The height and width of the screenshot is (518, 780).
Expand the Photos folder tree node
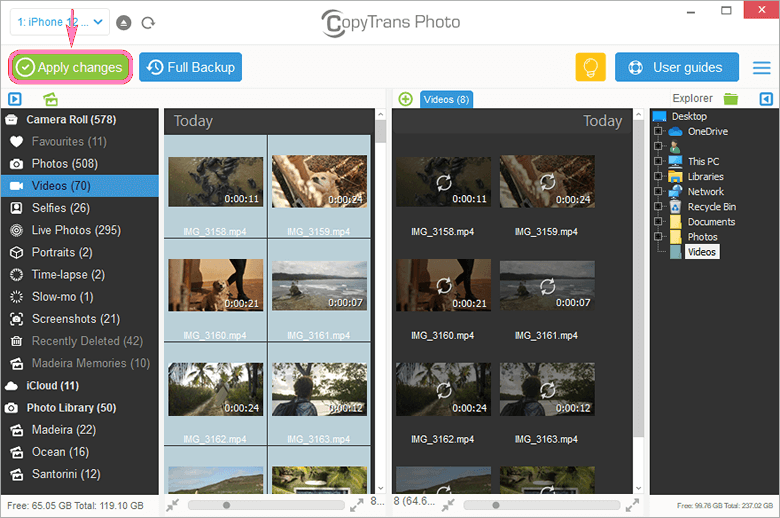[658, 236]
